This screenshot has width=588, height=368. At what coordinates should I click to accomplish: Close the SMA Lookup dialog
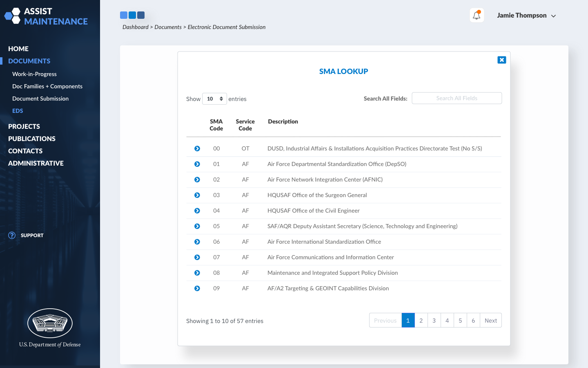502,60
